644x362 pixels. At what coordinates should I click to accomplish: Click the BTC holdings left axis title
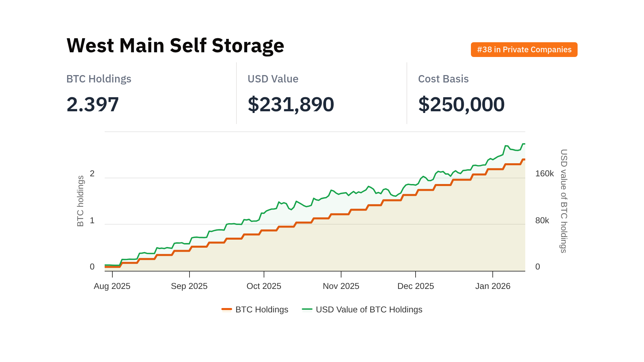[x=80, y=201]
